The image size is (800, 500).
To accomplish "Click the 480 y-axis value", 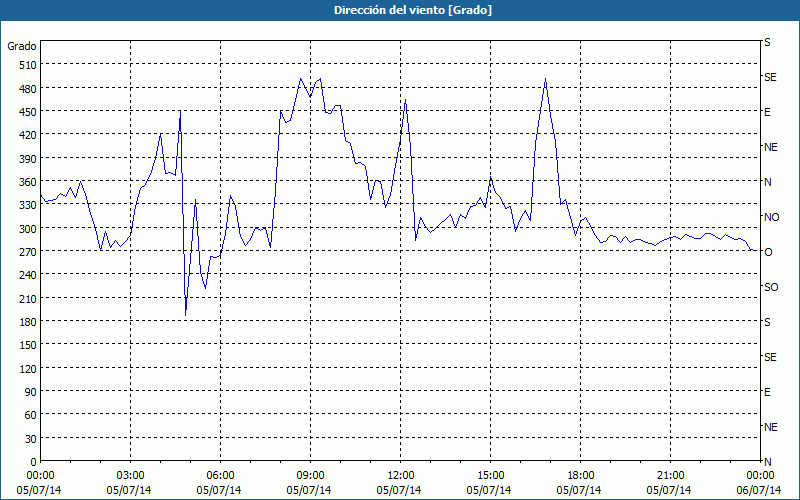I will click(28, 88).
